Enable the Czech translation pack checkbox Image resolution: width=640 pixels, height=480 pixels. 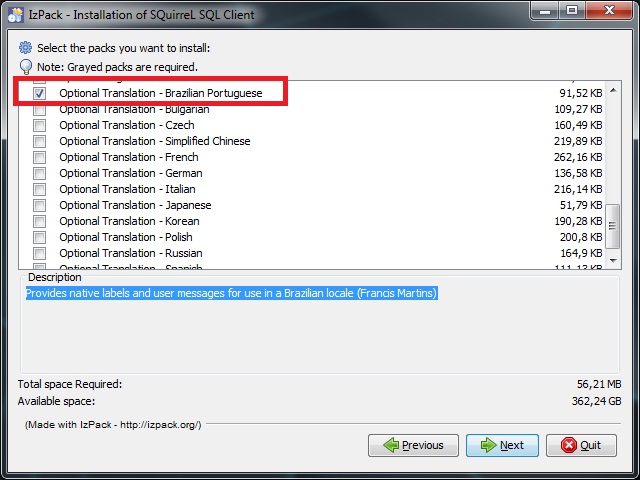coord(40,125)
